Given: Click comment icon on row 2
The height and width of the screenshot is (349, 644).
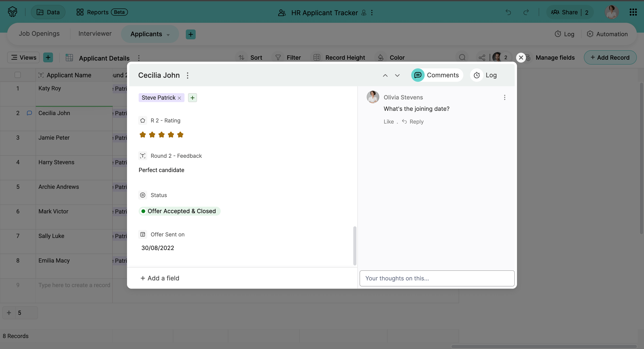Looking at the screenshot, I should (x=29, y=113).
